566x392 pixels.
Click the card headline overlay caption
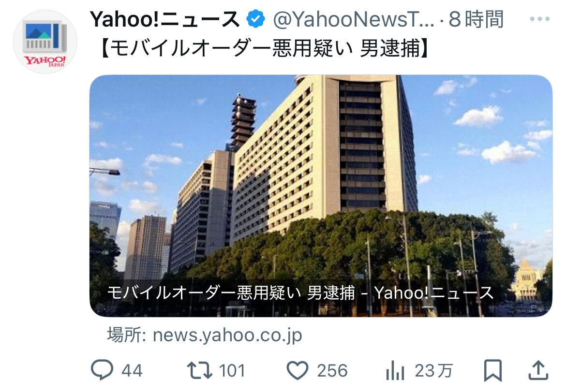click(x=300, y=292)
